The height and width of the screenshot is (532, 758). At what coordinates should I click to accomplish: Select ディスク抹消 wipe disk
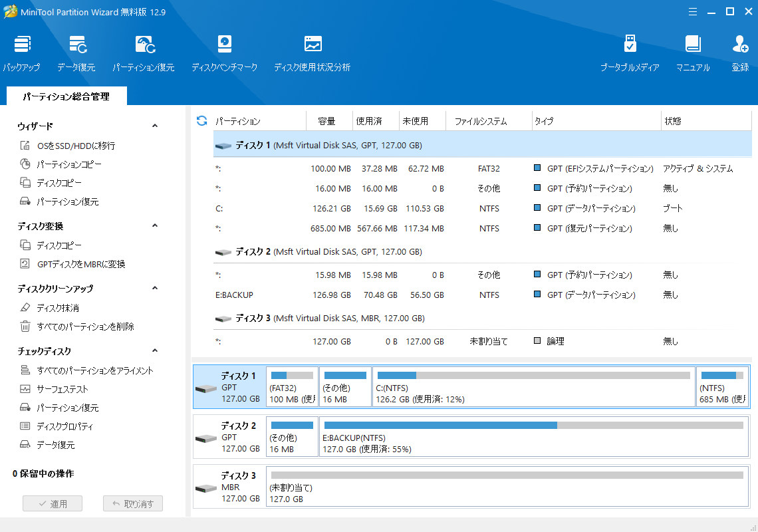coord(49,308)
